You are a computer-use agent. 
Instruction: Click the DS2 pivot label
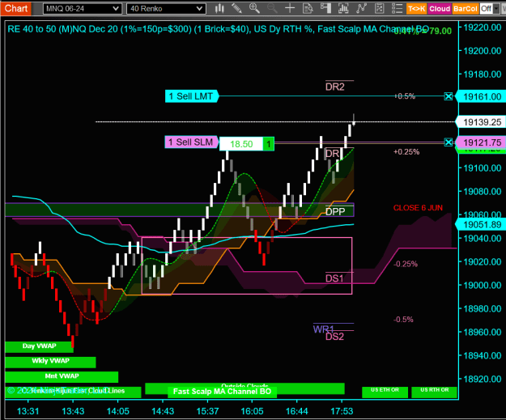click(335, 337)
